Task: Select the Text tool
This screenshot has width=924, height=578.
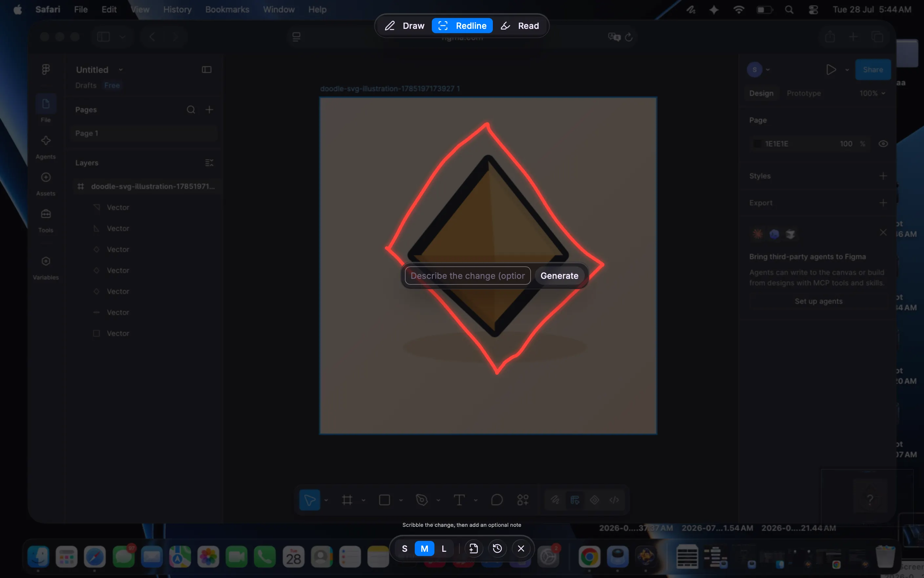Action: pos(459,500)
